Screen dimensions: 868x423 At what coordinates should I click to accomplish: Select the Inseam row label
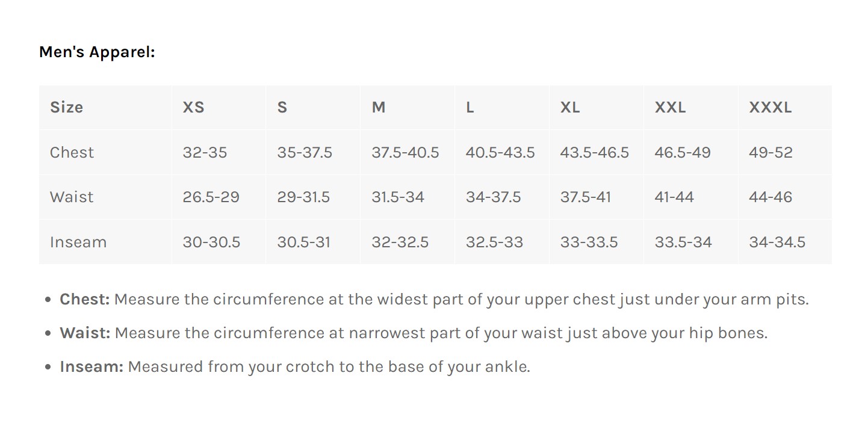point(78,242)
